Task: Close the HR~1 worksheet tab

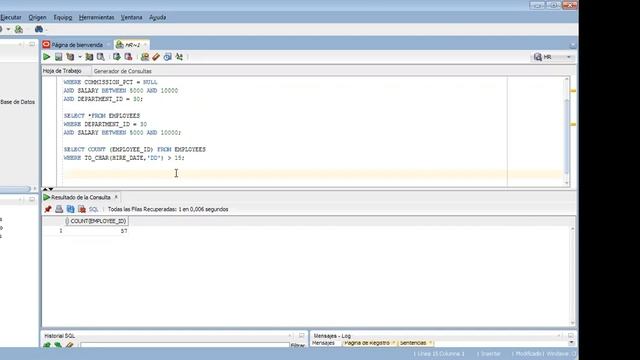Action: [145, 44]
